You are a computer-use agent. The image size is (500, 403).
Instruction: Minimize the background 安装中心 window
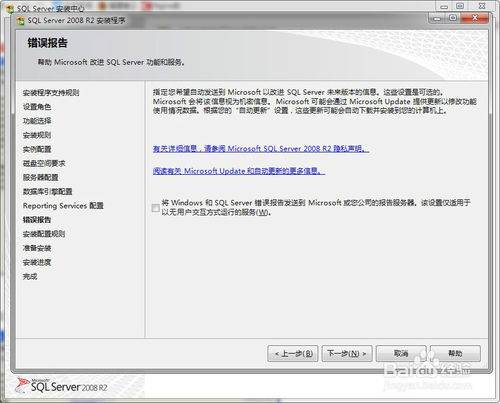[444, 6]
